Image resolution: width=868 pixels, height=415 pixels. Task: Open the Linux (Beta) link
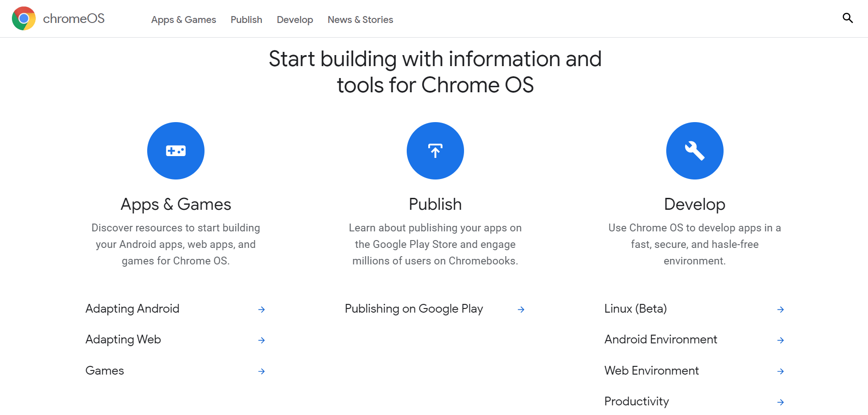coord(636,308)
